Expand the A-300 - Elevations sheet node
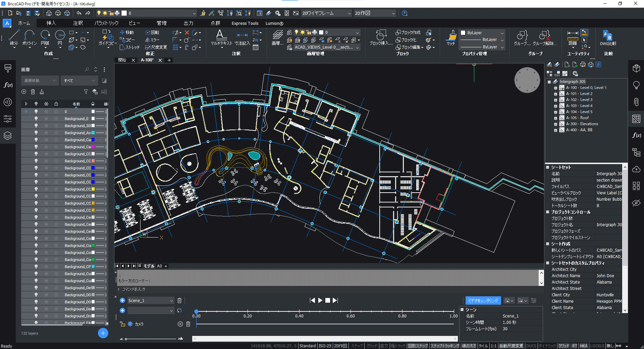This screenshot has width=644, height=349. (x=555, y=124)
